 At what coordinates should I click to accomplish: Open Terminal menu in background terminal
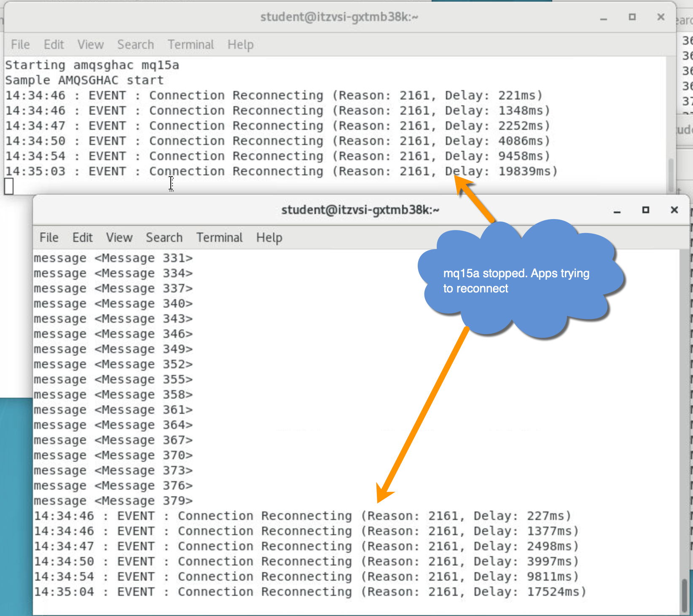(x=191, y=45)
